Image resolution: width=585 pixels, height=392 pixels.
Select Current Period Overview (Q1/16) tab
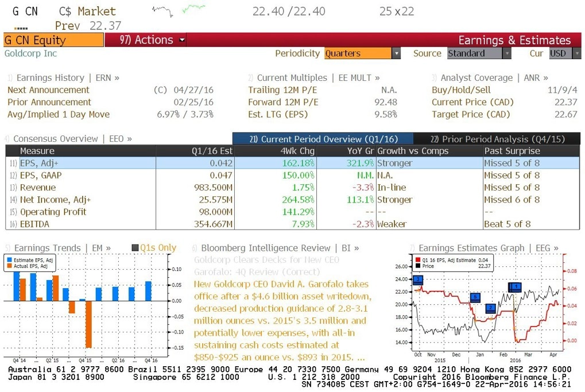point(323,139)
